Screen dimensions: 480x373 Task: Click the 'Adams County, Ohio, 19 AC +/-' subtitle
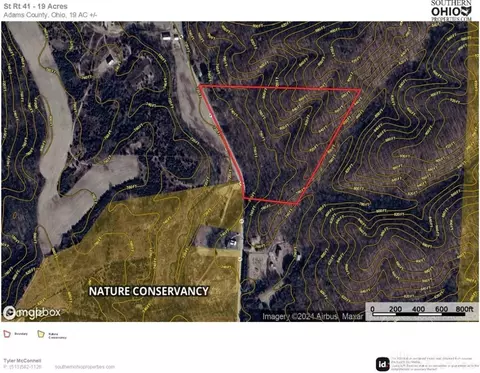50,15
